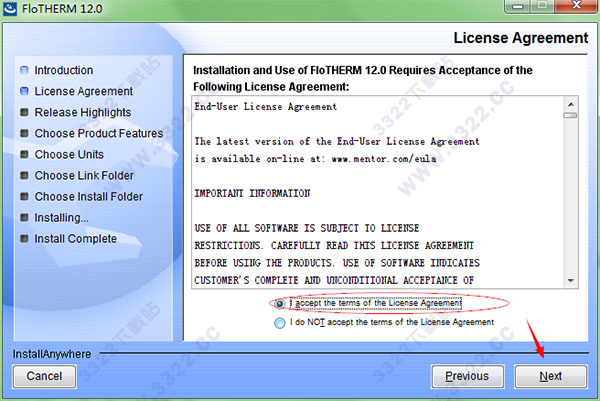The height and width of the screenshot is (401, 600).
Task: Click the 'Installing...' step label
Action: [61, 217]
